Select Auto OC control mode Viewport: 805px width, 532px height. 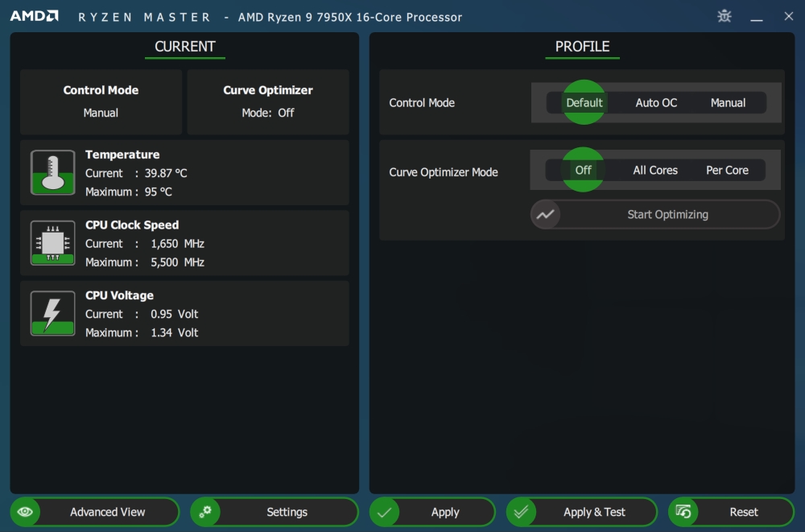coord(656,103)
